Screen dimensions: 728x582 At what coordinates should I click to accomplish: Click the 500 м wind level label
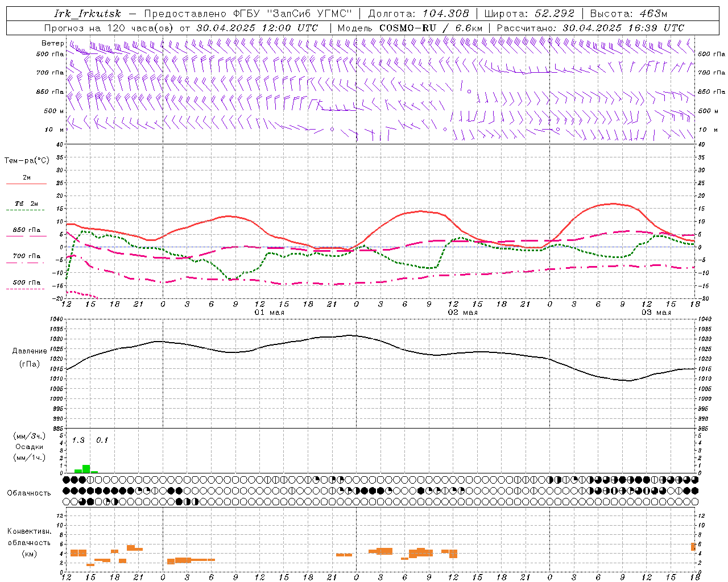[x=54, y=111]
